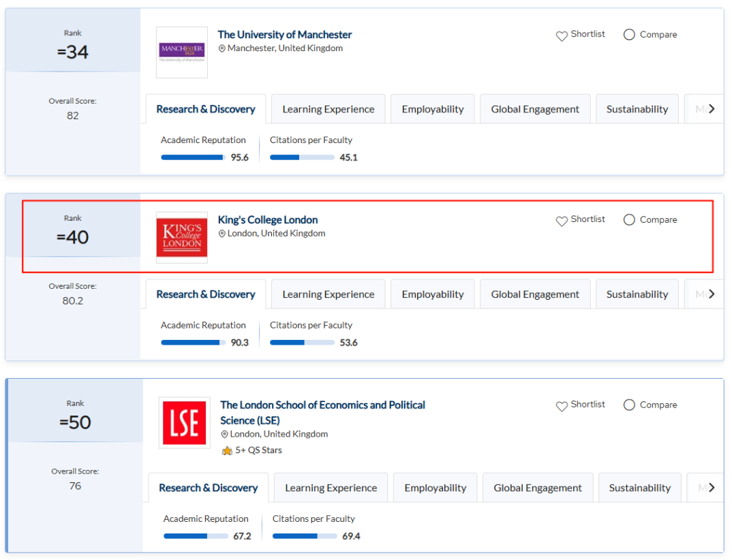Click the University of Manchester logo
The width and height of the screenshot is (732, 560).
(181, 52)
